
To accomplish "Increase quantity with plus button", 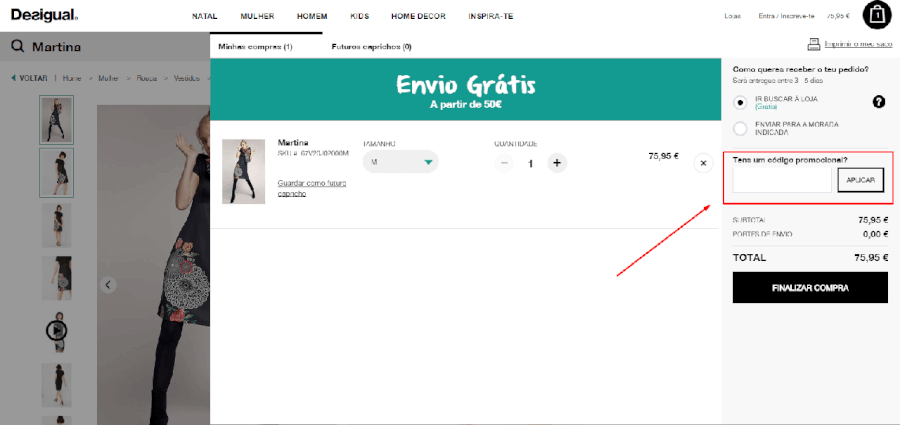I will [x=557, y=163].
